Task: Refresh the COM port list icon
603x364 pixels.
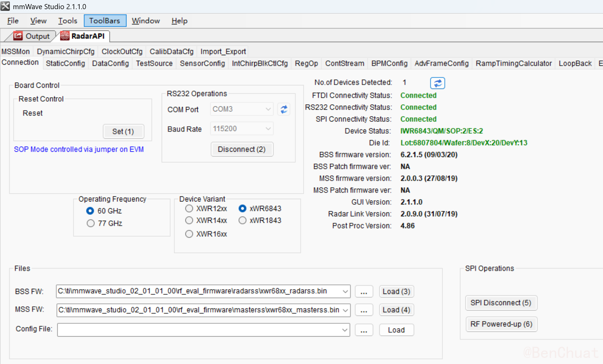Action: tap(284, 109)
